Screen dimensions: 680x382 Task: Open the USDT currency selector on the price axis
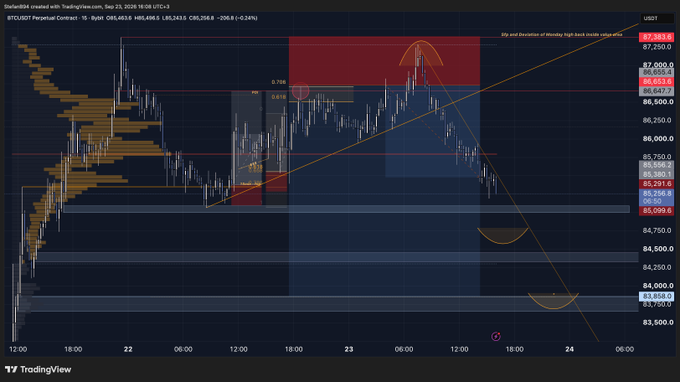[x=657, y=18]
